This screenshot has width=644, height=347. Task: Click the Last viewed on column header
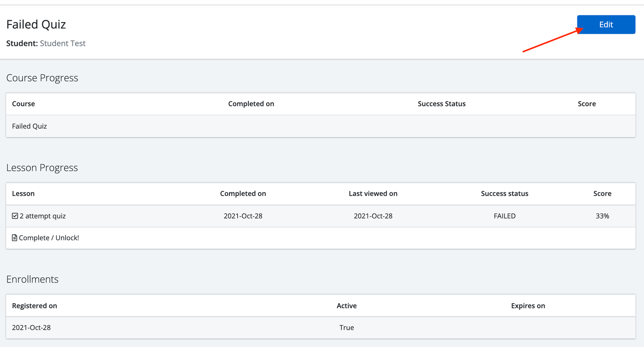pyautogui.click(x=373, y=194)
